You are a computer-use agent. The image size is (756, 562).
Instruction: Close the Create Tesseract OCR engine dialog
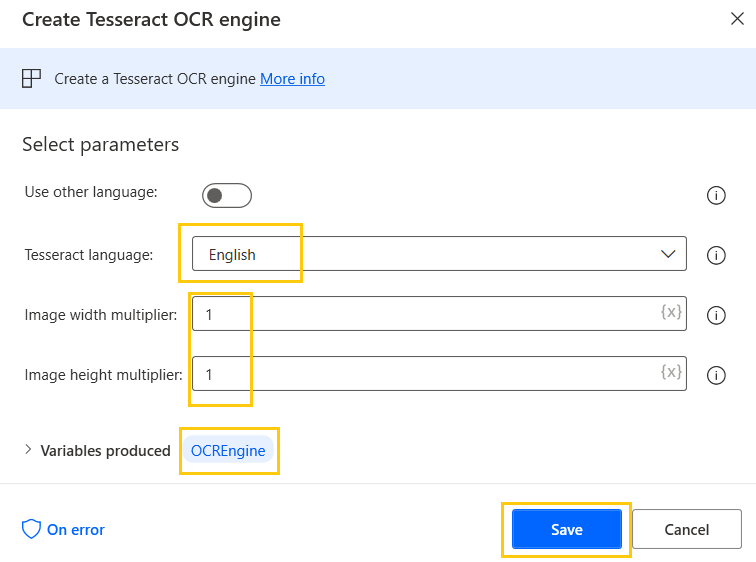[737, 19]
